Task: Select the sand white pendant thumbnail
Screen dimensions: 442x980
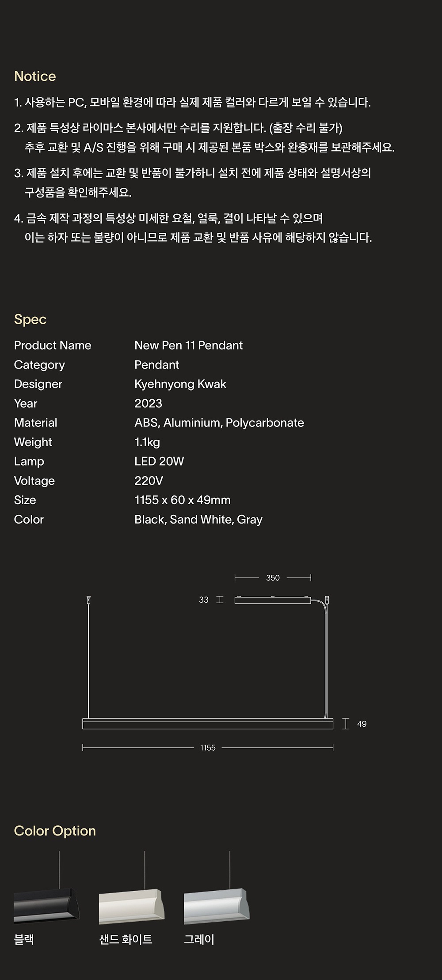Action: (131, 906)
